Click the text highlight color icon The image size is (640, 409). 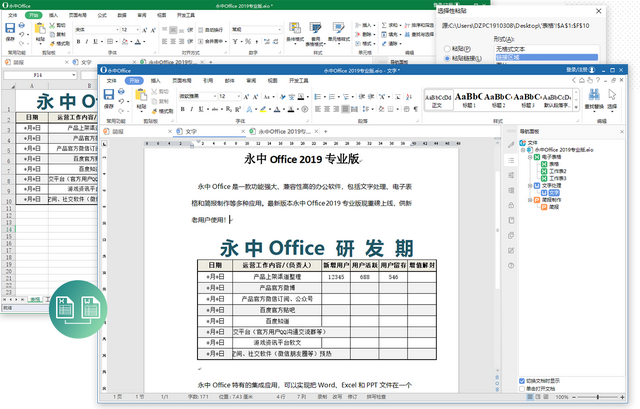263,109
